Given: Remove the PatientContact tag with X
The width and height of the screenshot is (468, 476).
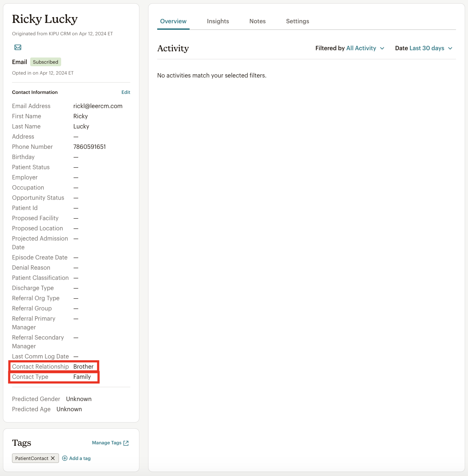Looking at the screenshot, I should [53, 458].
